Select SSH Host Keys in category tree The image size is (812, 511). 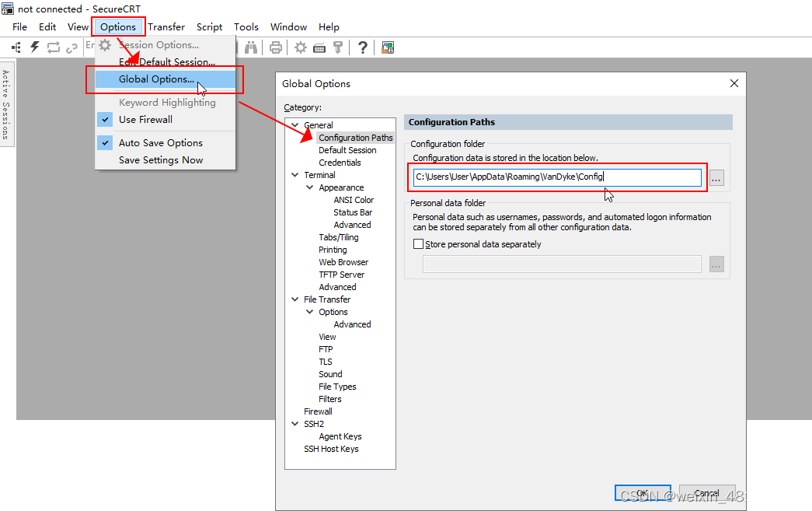coord(331,448)
